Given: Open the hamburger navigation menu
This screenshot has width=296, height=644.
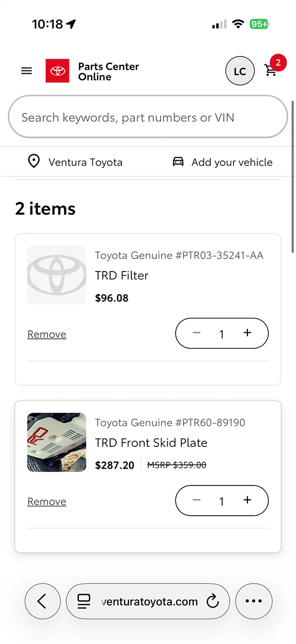Looking at the screenshot, I should click(x=26, y=70).
